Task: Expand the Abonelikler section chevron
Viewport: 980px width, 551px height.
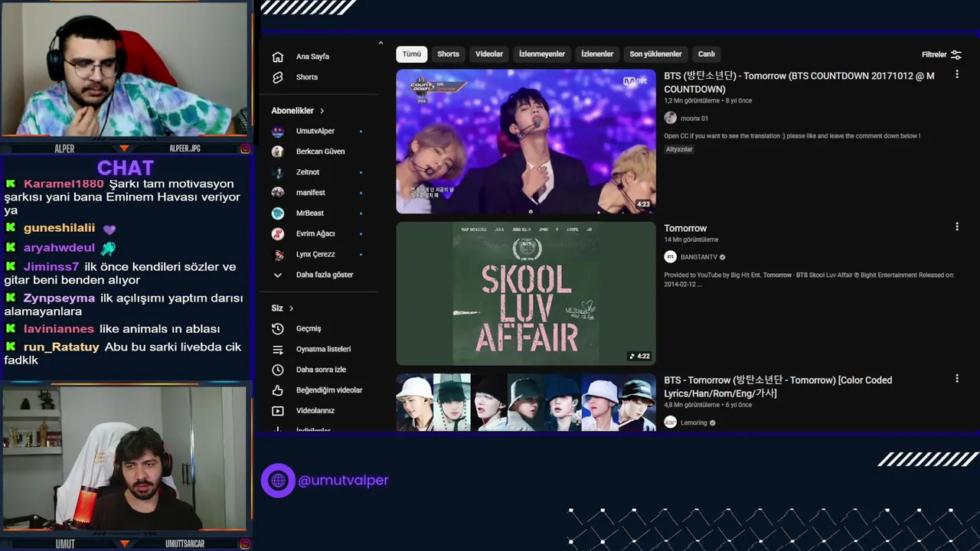Action: 322,111
